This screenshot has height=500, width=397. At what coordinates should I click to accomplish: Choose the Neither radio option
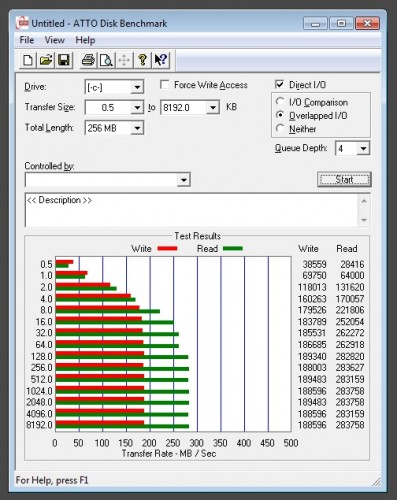point(280,128)
